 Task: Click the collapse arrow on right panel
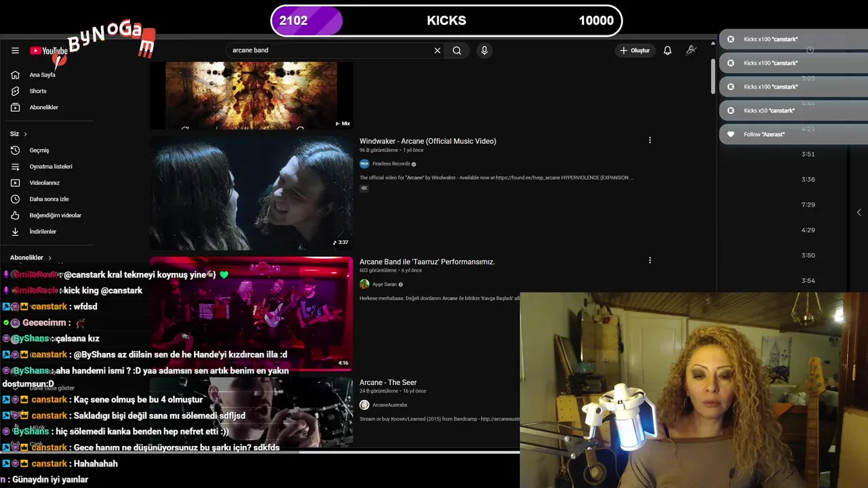pos(859,213)
